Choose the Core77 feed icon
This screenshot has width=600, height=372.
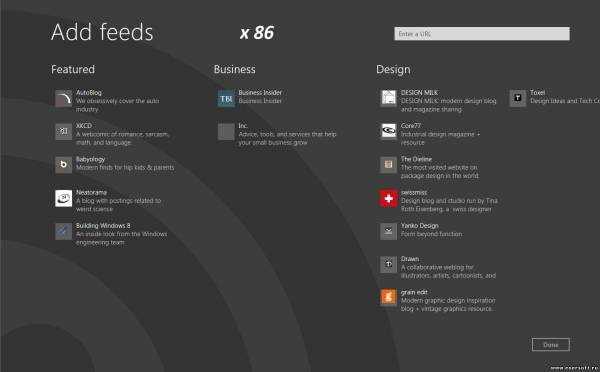pyautogui.click(x=388, y=132)
